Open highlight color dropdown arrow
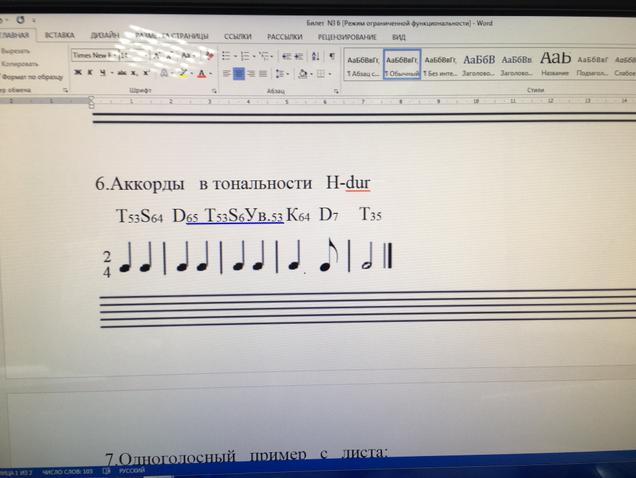Image resolution: width=636 pixels, height=478 pixels. coord(191,74)
